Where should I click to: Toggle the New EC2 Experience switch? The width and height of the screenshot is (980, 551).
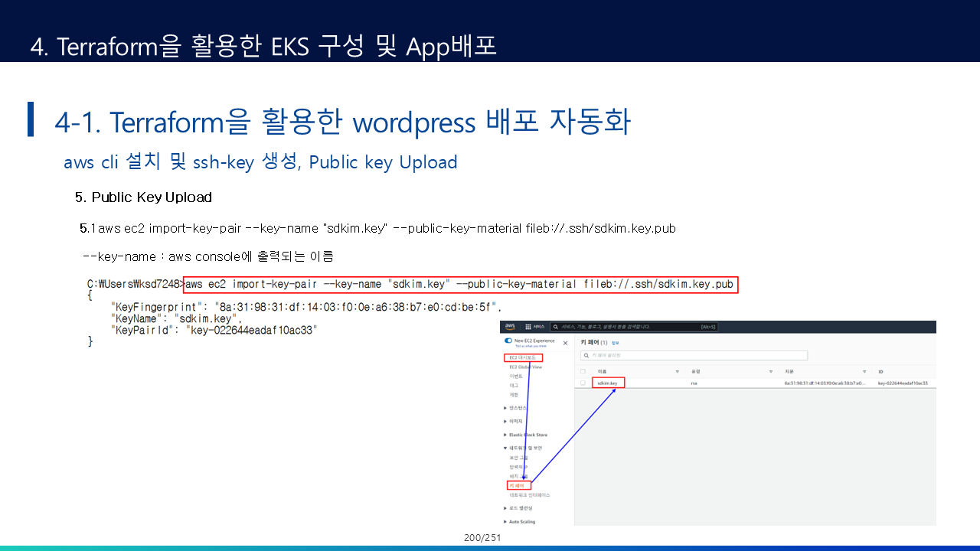[508, 341]
